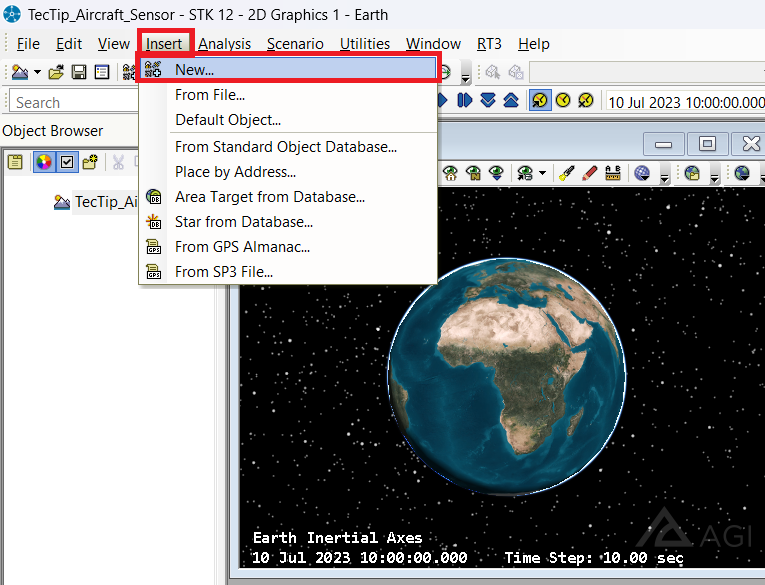This screenshot has height=585, width=765.
Task: Choose From GPS Almanac...
Action: 288,246
